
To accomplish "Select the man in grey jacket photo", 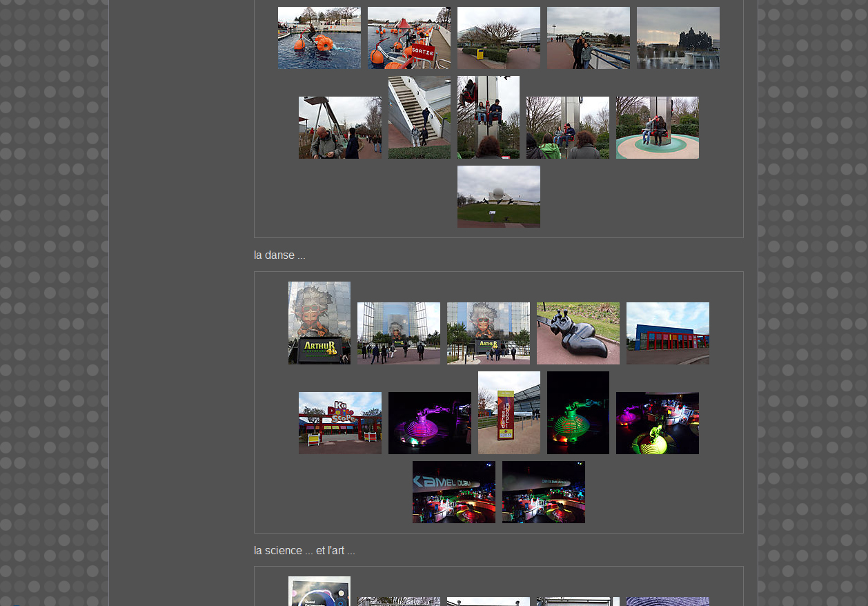I will tap(339, 128).
